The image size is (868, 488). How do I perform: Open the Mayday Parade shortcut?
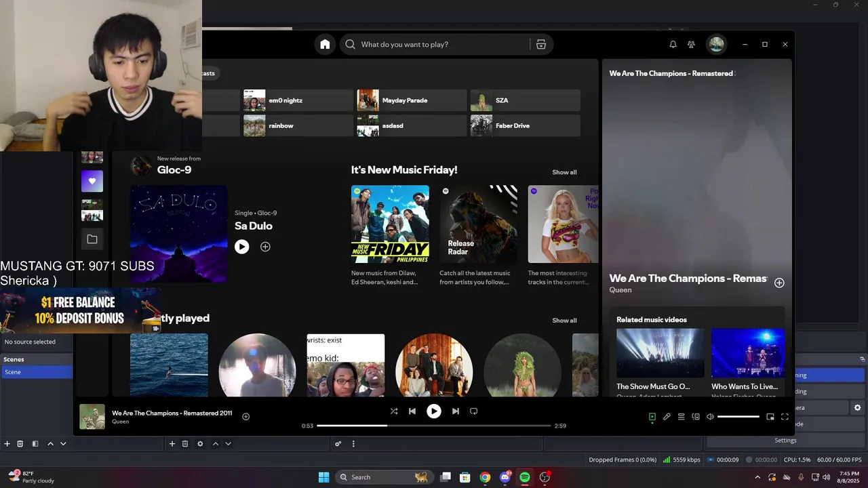coord(412,100)
